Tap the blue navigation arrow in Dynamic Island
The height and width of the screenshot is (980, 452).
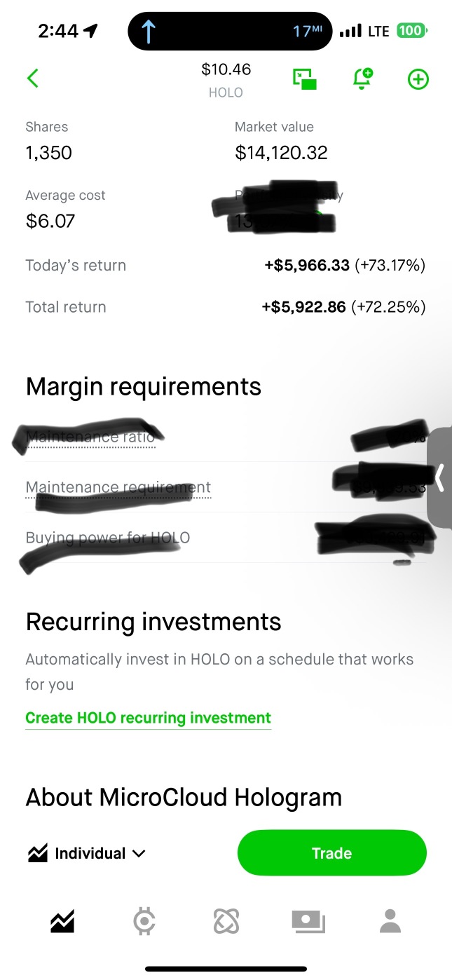[x=149, y=32]
